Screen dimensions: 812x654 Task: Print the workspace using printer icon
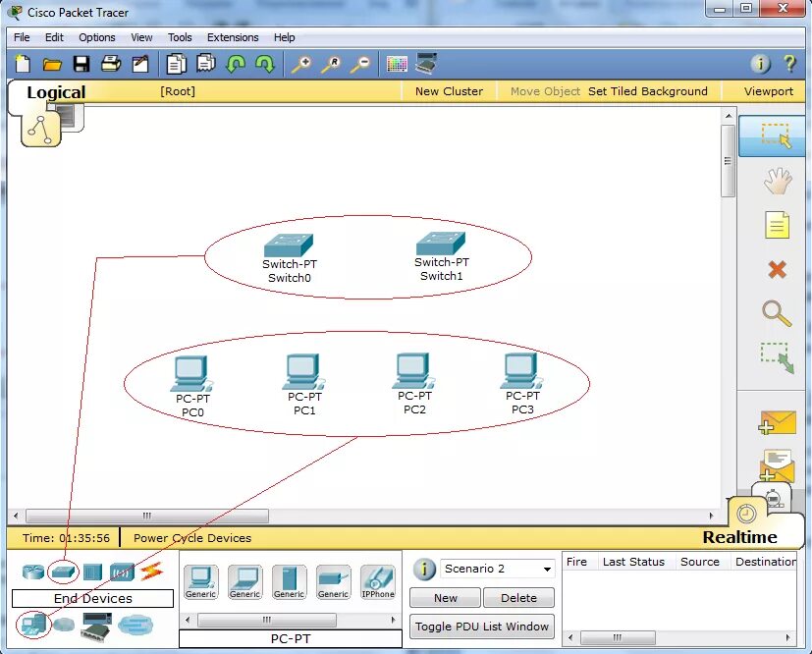click(x=111, y=64)
